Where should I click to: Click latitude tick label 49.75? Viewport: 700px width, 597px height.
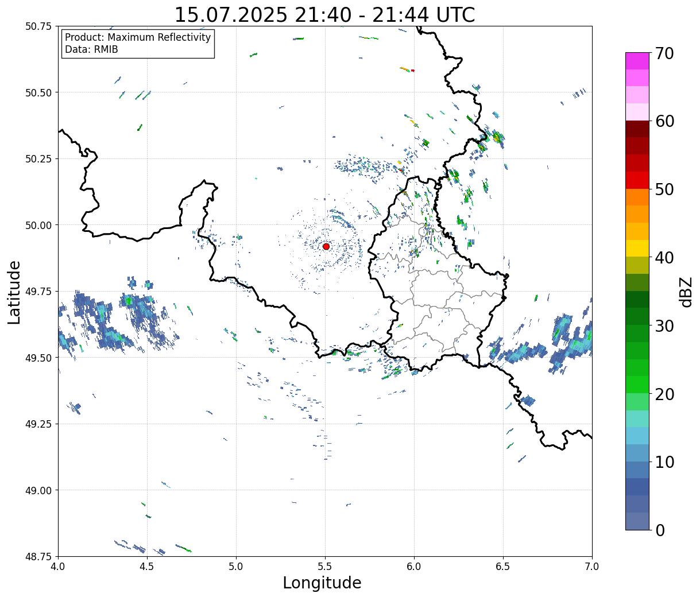38,291
